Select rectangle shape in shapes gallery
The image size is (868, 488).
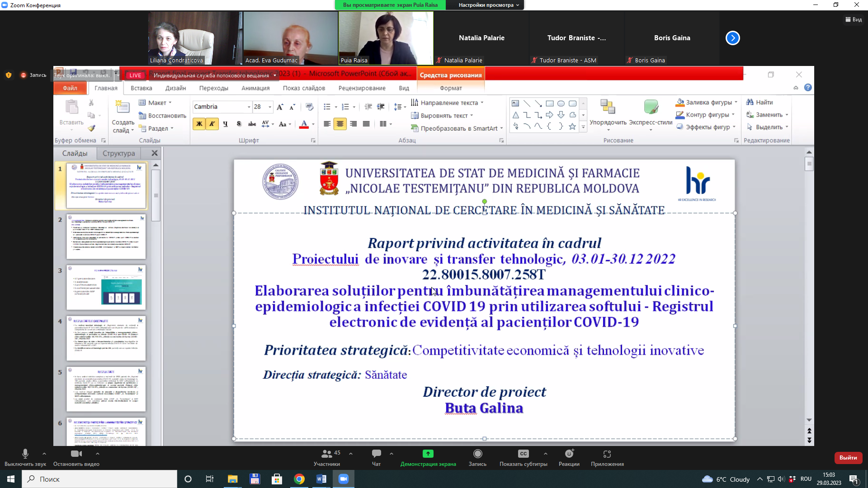pyautogui.click(x=549, y=103)
